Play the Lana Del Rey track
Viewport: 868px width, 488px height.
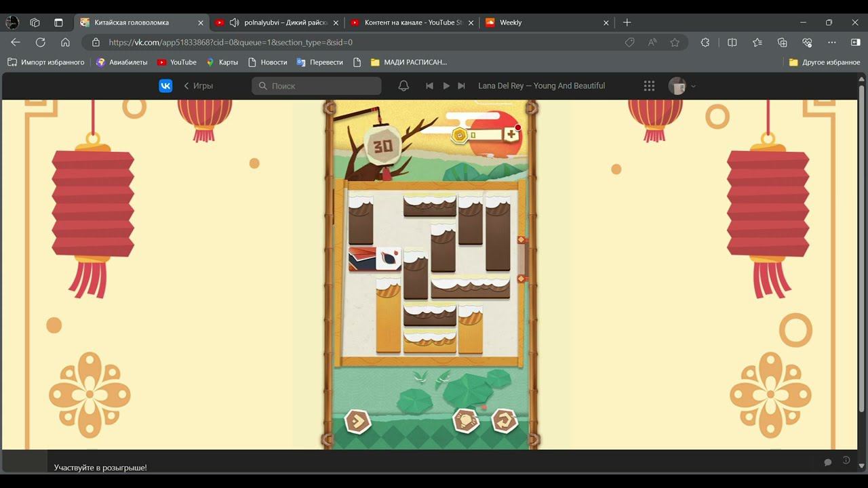tap(446, 86)
